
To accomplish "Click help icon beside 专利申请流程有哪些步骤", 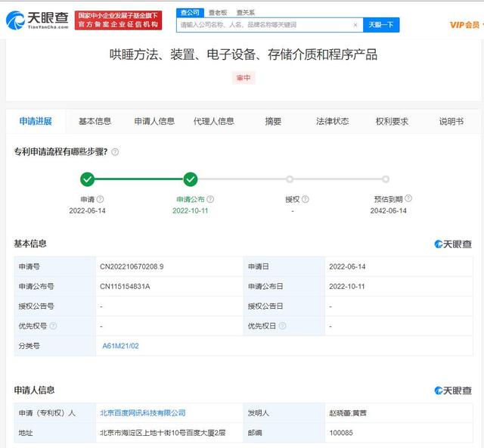I will point(115,152).
